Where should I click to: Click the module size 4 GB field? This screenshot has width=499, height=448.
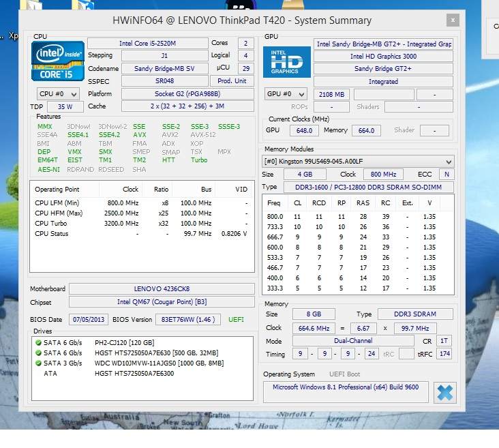pyautogui.click(x=305, y=175)
